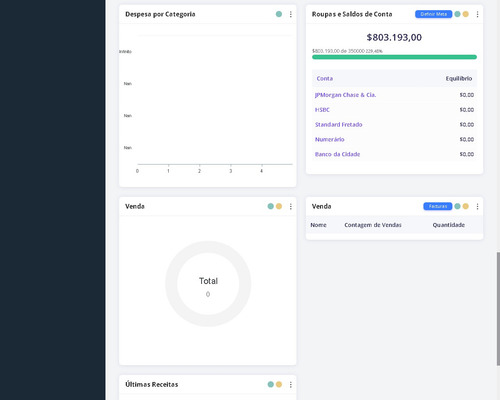Click teal dot on Venda table card

click(457, 206)
